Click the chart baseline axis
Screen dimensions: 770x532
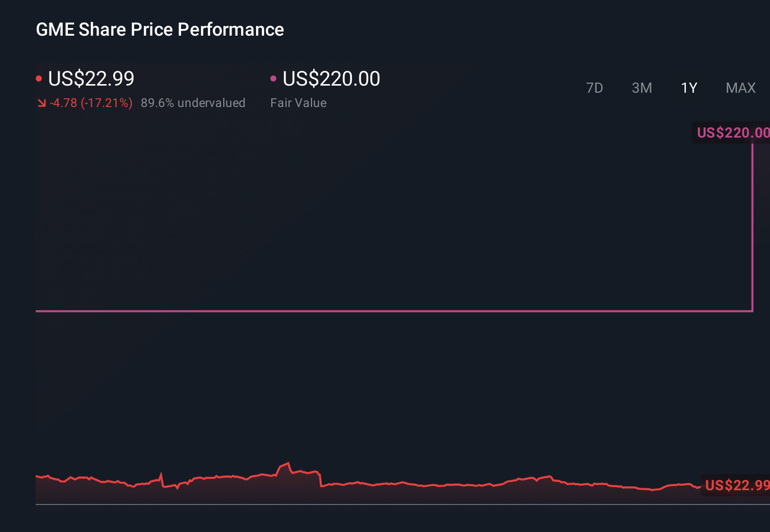point(357,505)
